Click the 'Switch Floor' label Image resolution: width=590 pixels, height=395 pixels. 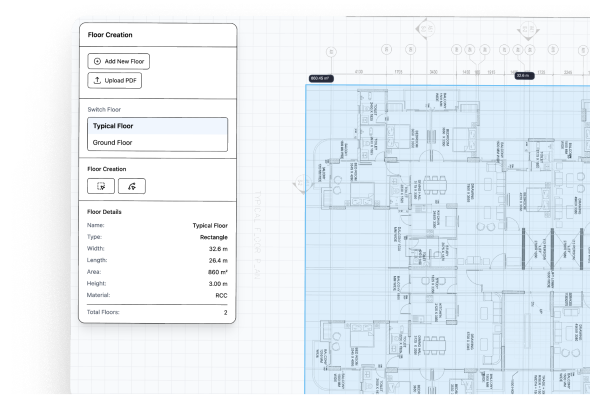click(x=104, y=109)
